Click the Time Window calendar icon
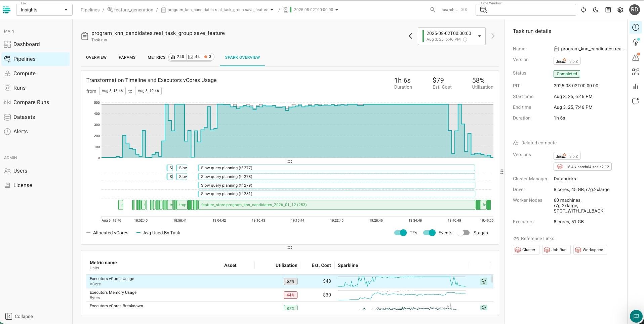Image resolution: width=644 pixels, height=324 pixels. pyautogui.click(x=483, y=10)
